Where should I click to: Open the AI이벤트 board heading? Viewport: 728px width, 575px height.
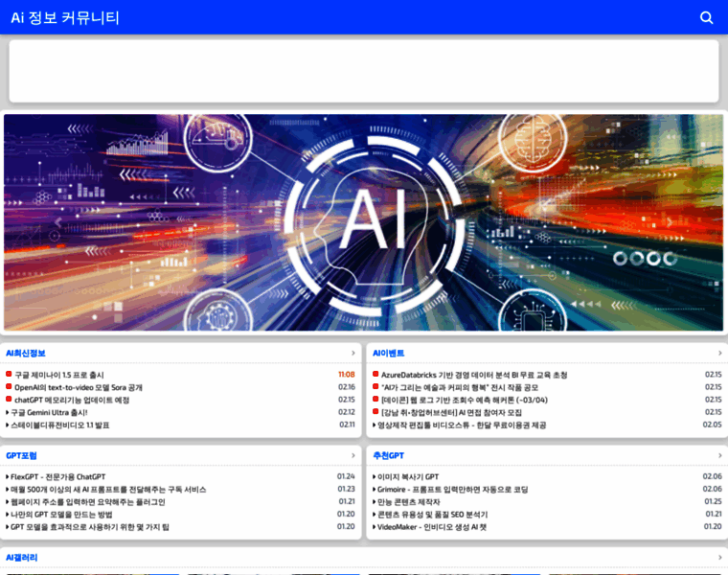[389, 353]
